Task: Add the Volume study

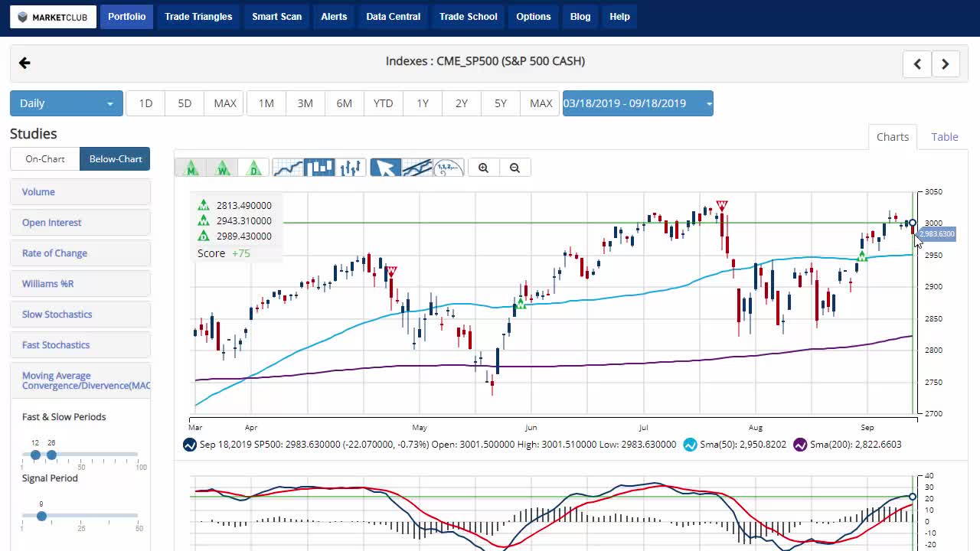Action: click(80, 192)
